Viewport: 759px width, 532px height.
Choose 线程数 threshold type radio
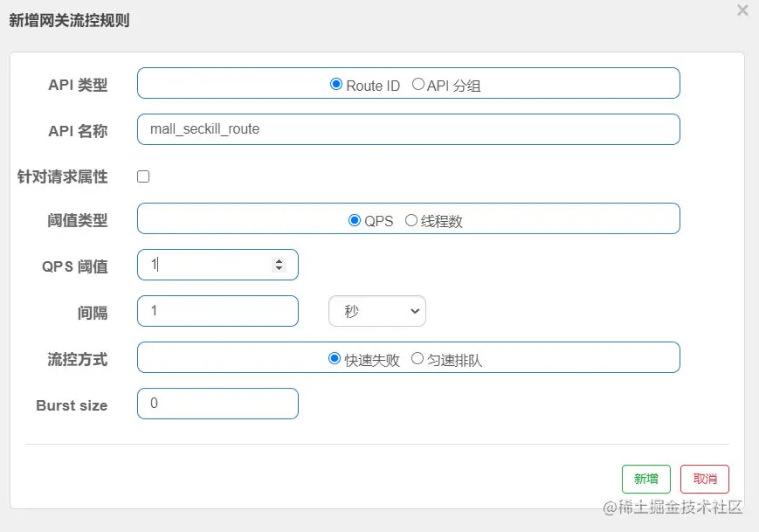coord(411,220)
